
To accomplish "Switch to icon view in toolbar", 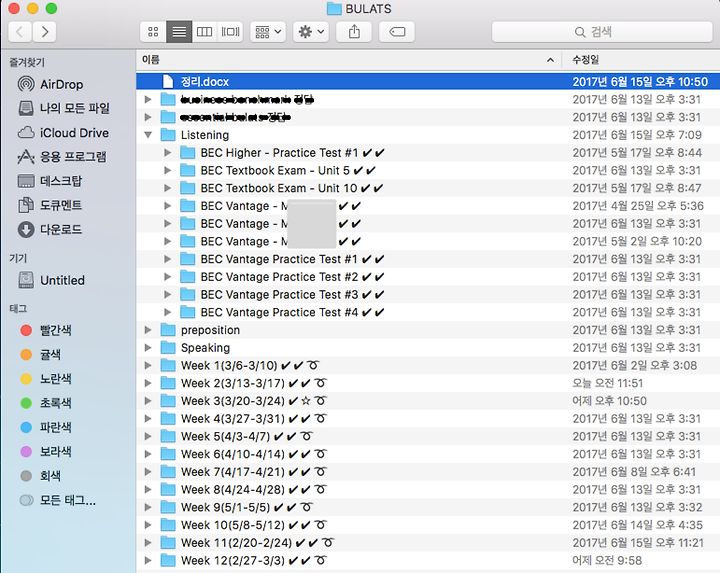I will [x=153, y=32].
